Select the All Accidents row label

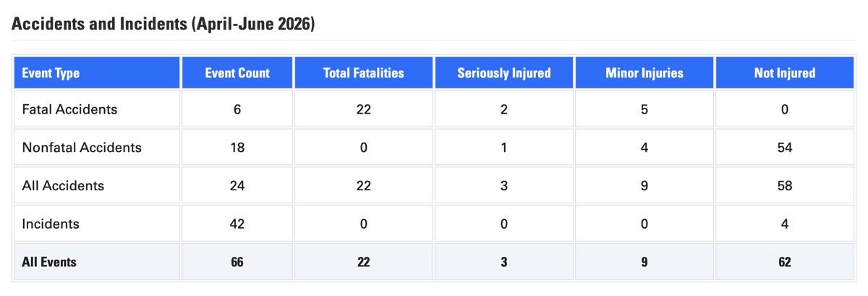tap(63, 186)
